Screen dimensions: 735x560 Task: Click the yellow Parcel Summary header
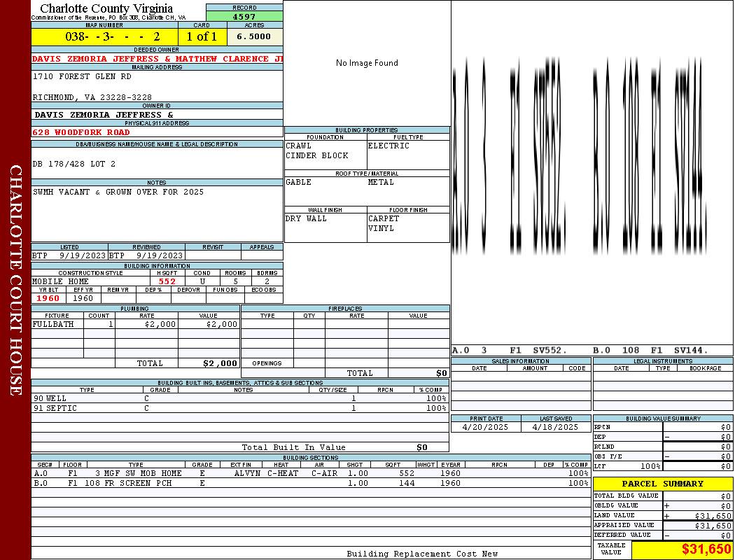coord(662,484)
